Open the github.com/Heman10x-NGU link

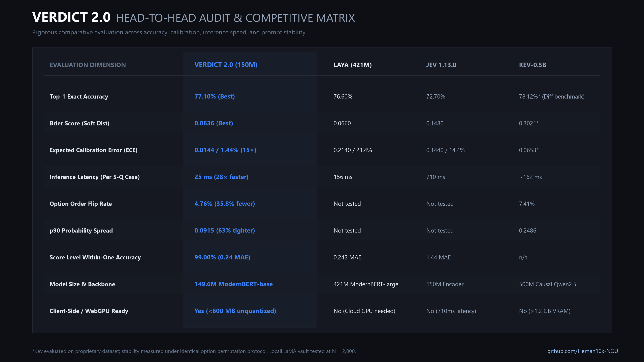click(582, 351)
